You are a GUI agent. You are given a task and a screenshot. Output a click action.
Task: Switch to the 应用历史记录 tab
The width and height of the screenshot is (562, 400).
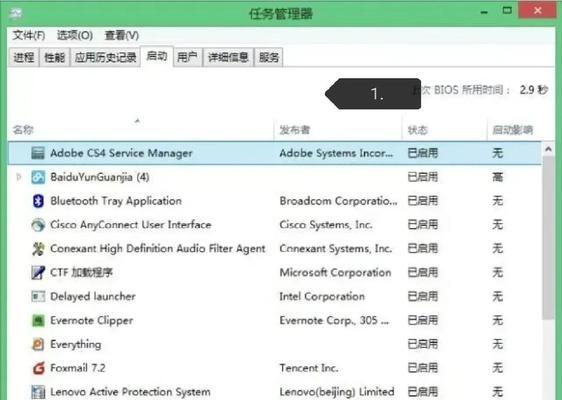pyautogui.click(x=105, y=57)
